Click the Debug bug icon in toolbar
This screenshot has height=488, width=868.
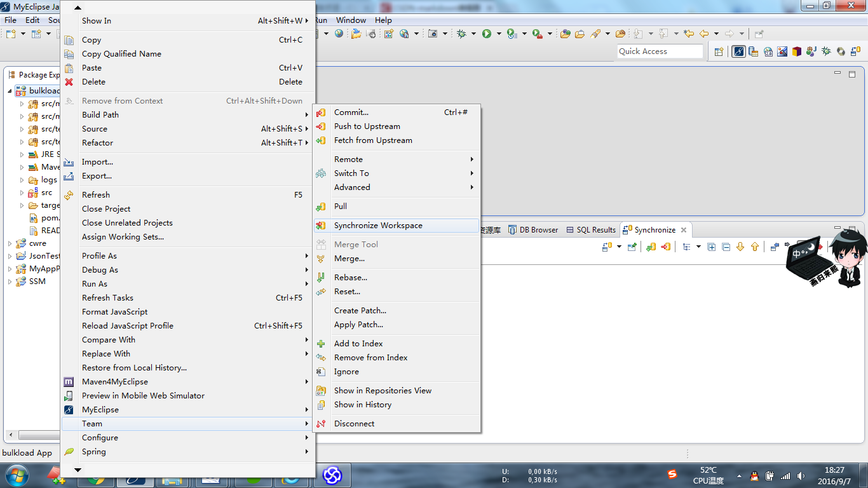[462, 34]
